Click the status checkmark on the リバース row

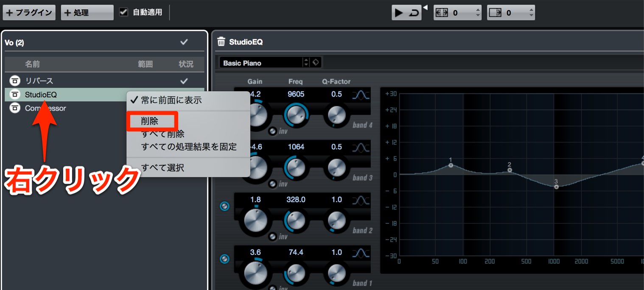click(x=184, y=81)
